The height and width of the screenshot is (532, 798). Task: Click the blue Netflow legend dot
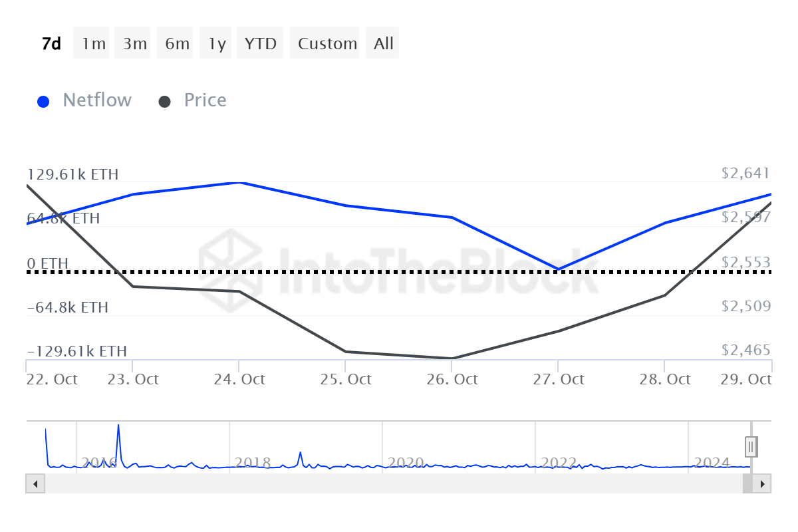(43, 100)
